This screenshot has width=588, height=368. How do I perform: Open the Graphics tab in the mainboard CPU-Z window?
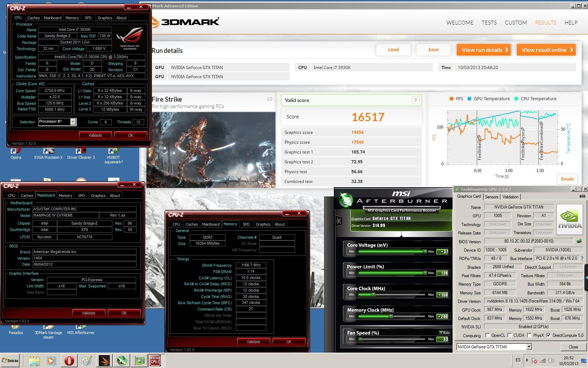tap(98, 195)
